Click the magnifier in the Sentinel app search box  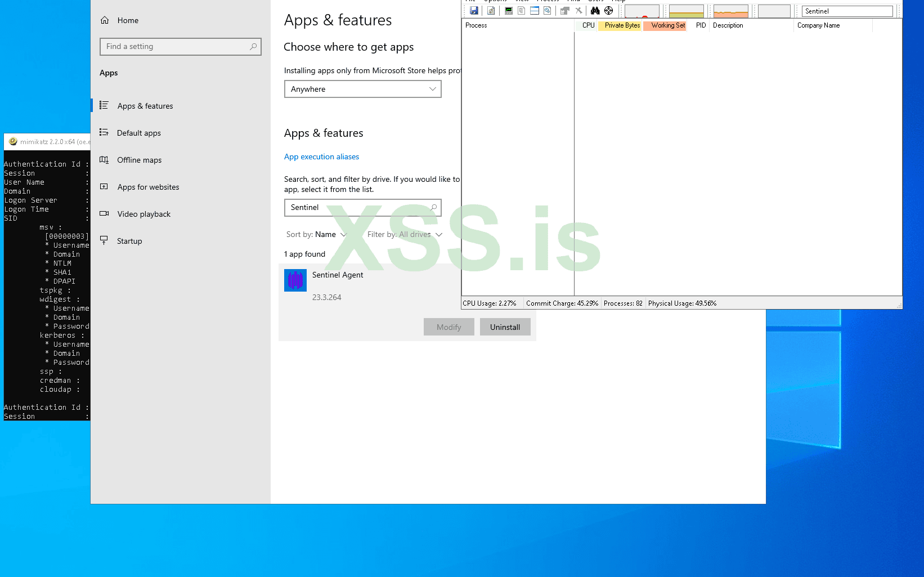433,208
